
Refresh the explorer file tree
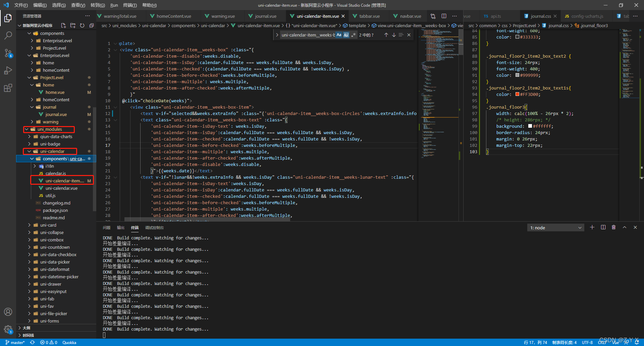(x=82, y=25)
